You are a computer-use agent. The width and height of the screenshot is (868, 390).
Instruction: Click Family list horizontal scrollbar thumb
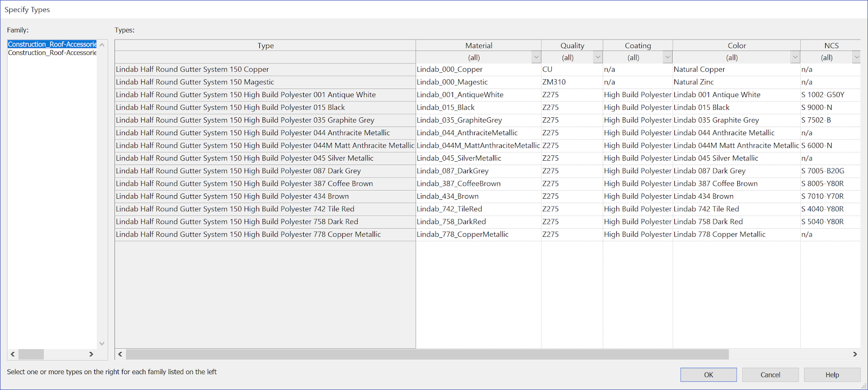[x=31, y=354]
